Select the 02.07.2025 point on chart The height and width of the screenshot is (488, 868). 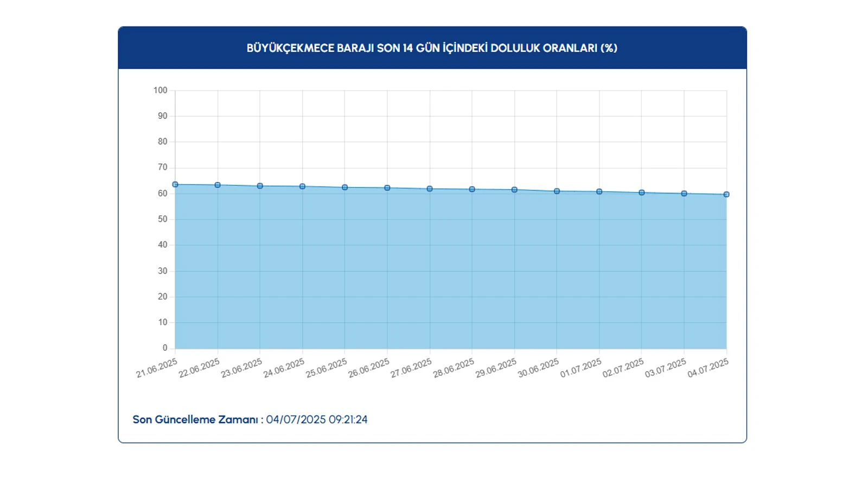(x=642, y=192)
